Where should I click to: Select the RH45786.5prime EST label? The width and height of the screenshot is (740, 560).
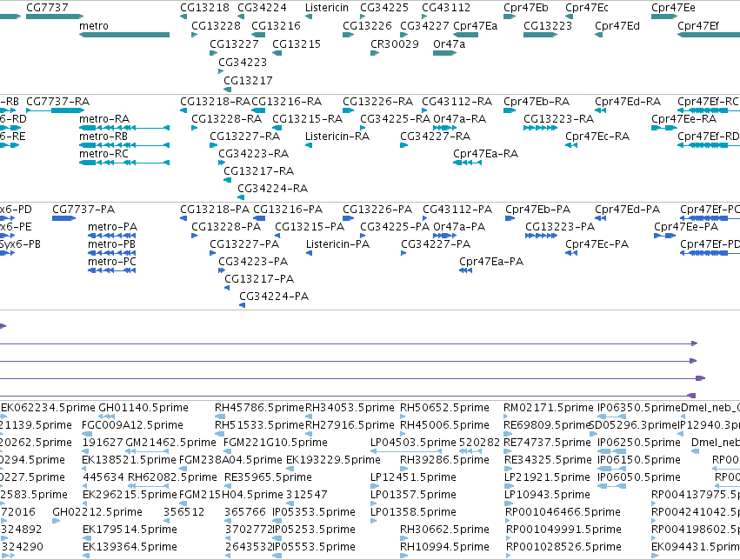[x=259, y=408]
